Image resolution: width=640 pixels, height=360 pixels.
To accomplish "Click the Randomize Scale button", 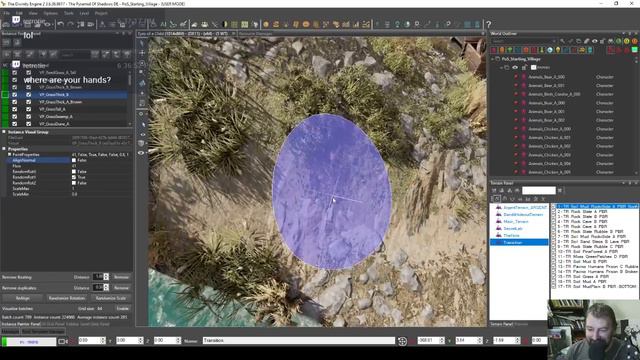I will [x=111, y=298].
